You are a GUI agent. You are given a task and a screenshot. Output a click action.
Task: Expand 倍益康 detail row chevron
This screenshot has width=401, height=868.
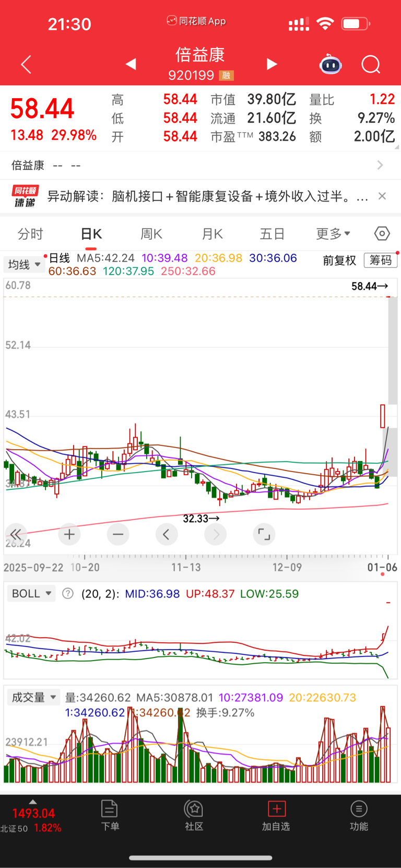tap(380, 165)
